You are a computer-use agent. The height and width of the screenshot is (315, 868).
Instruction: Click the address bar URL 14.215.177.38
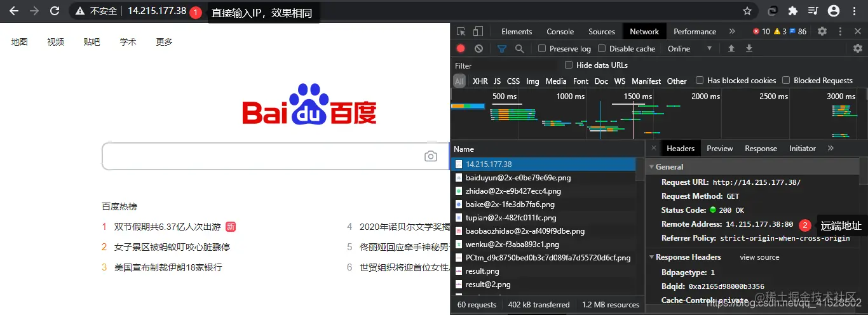point(157,11)
